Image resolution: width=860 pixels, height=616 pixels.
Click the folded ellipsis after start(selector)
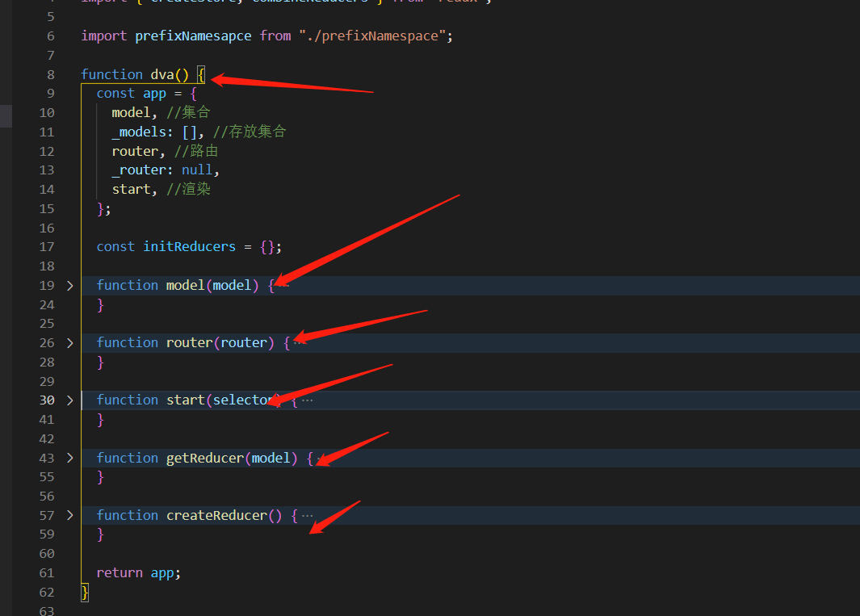click(307, 400)
